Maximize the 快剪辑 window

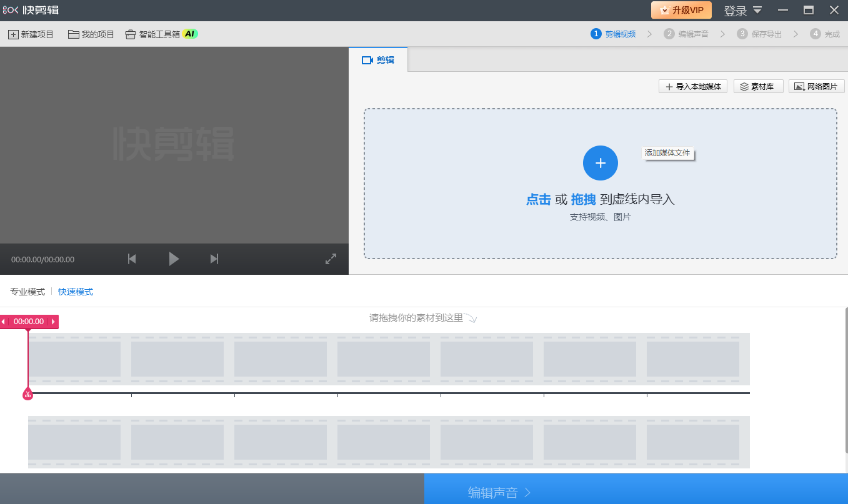(809, 10)
